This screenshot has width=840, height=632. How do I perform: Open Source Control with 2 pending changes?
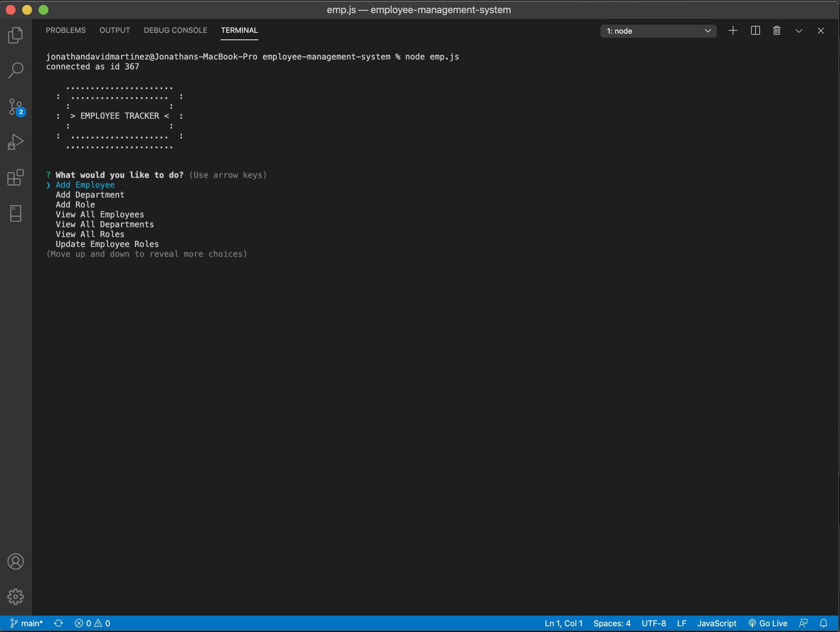point(16,107)
